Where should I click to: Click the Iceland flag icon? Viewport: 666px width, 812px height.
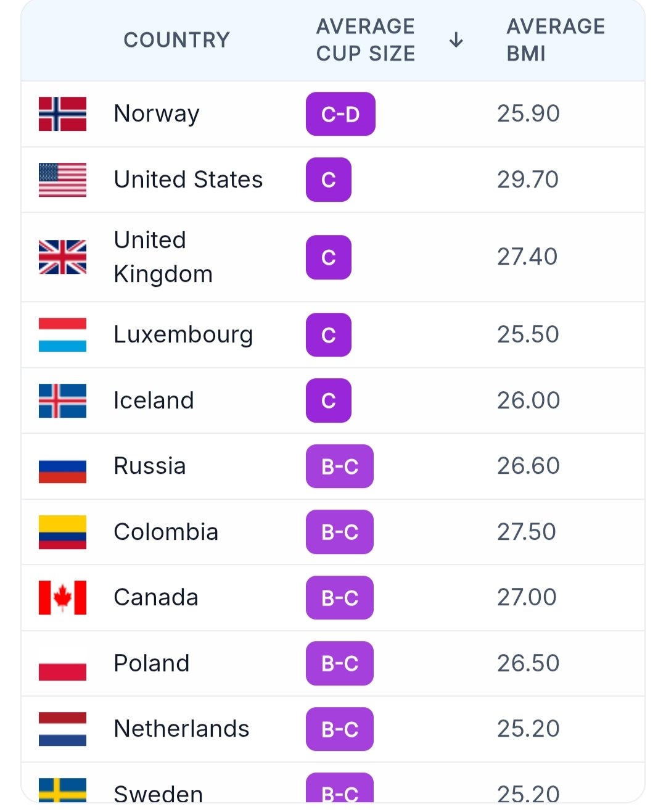62,401
